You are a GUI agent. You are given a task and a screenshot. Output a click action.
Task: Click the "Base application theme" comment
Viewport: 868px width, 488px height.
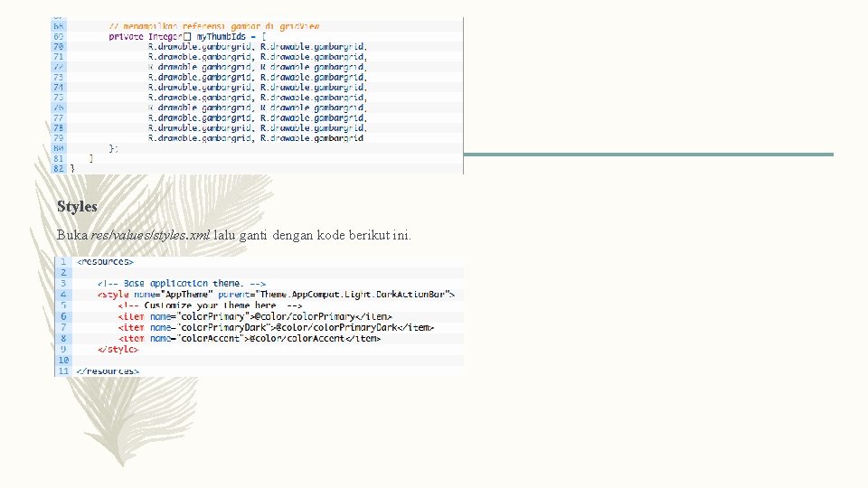[x=182, y=283]
